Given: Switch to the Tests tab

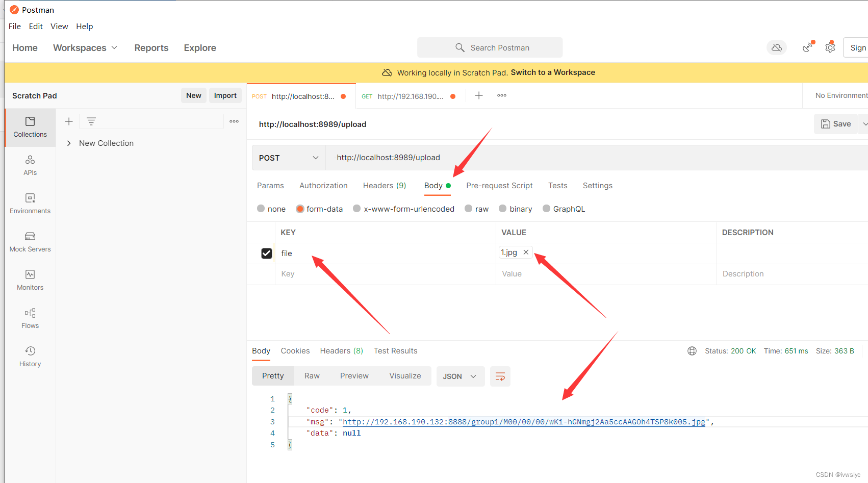Looking at the screenshot, I should click(x=558, y=186).
